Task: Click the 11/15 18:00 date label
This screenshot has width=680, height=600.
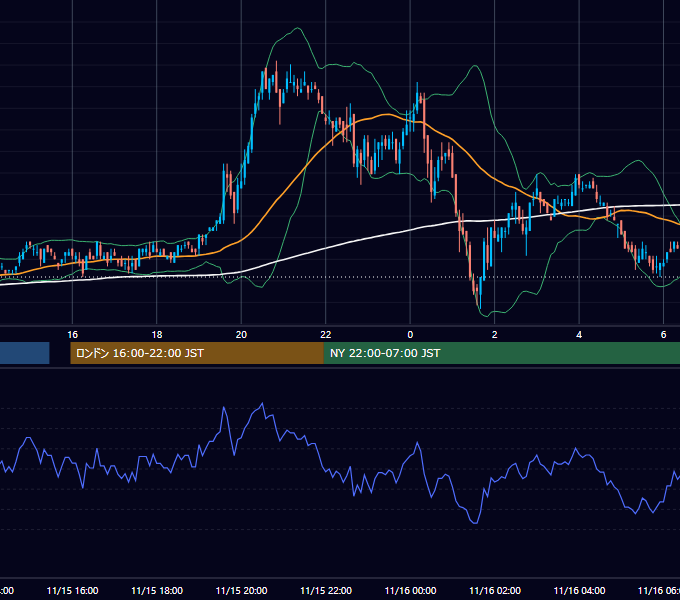Action: coord(157,590)
